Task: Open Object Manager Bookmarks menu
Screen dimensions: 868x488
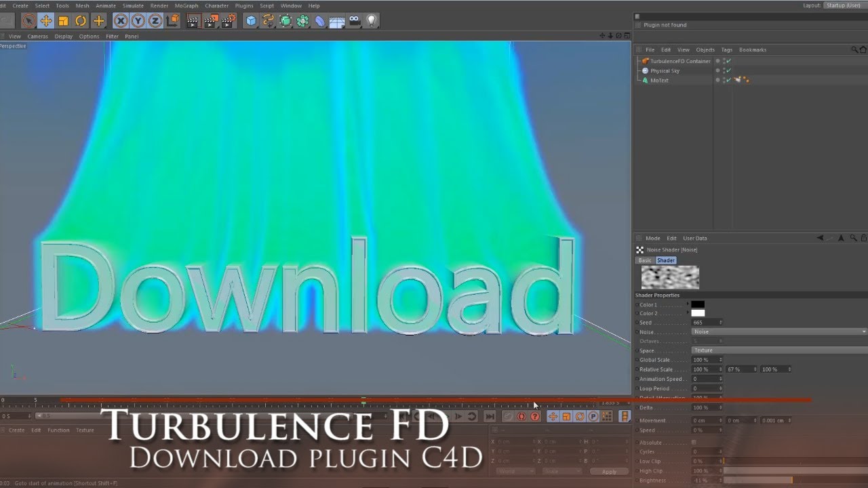Action: point(753,49)
